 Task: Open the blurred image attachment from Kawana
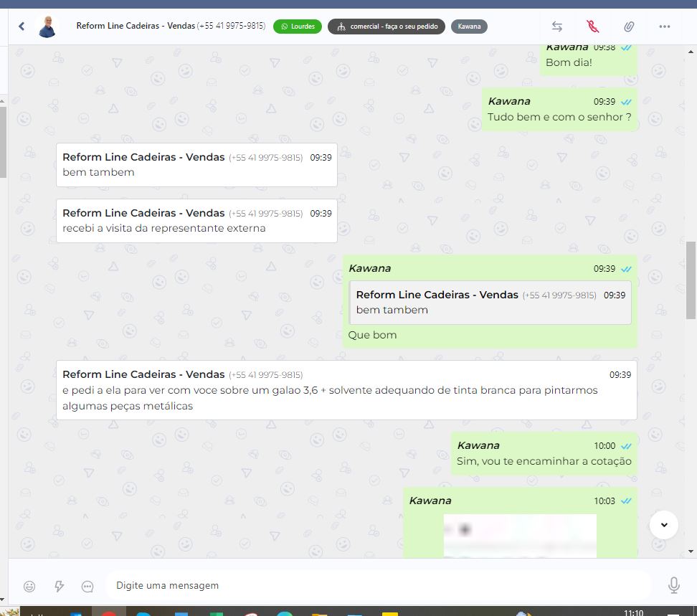pos(519,535)
